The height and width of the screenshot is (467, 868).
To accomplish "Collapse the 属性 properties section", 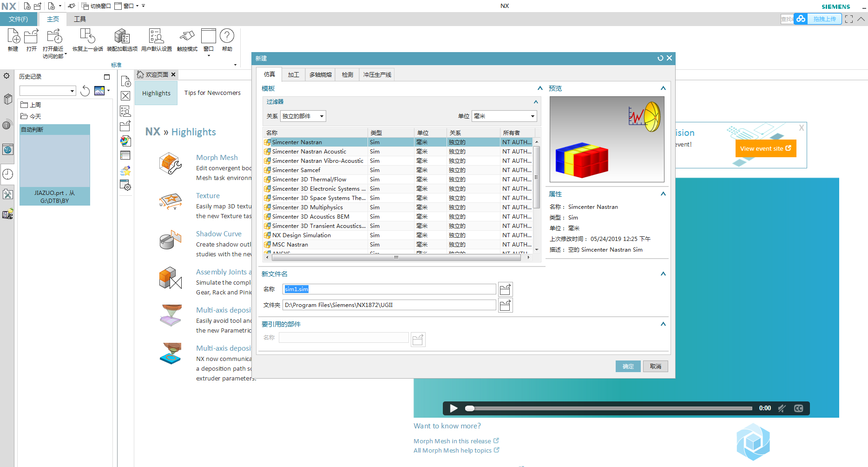I will pos(663,194).
